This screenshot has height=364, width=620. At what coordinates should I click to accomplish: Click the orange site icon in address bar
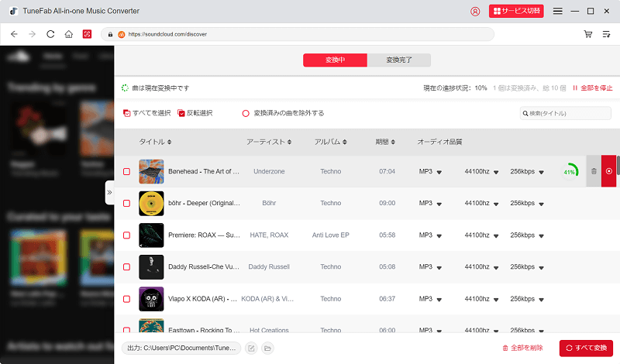(x=122, y=34)
